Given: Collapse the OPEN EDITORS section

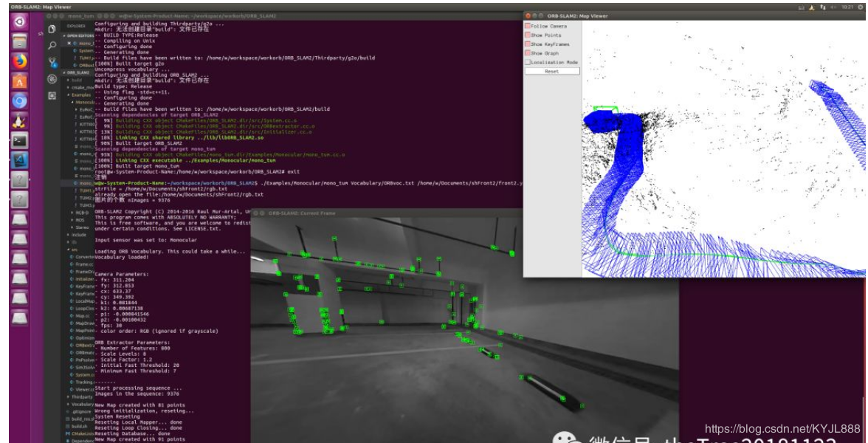Looking at the screenshot, I should 78,35.
